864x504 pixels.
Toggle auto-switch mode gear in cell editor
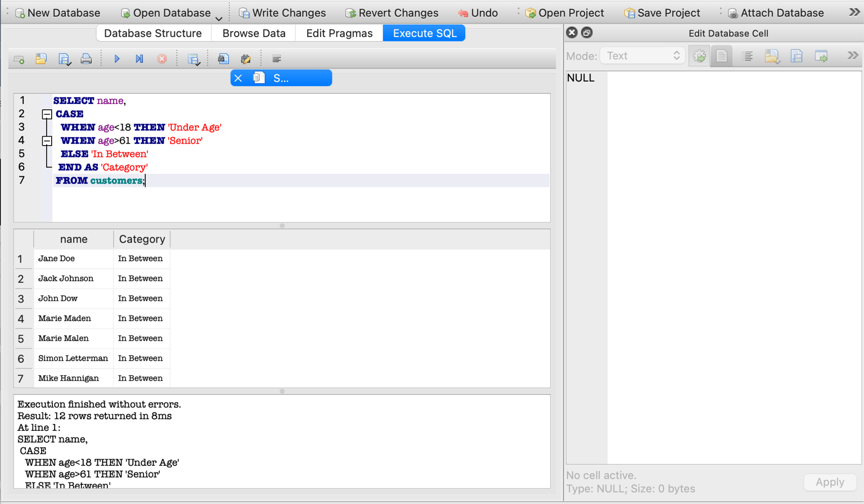(699, 56)
